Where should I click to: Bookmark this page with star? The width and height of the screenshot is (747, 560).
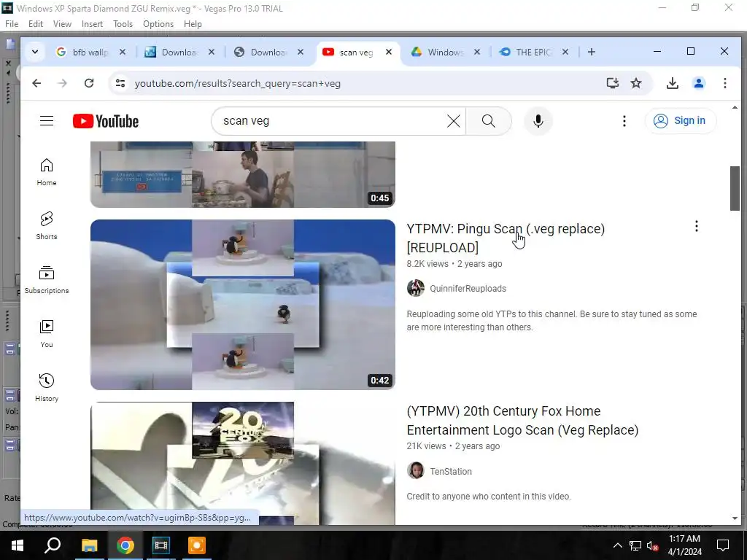point(636,83)
